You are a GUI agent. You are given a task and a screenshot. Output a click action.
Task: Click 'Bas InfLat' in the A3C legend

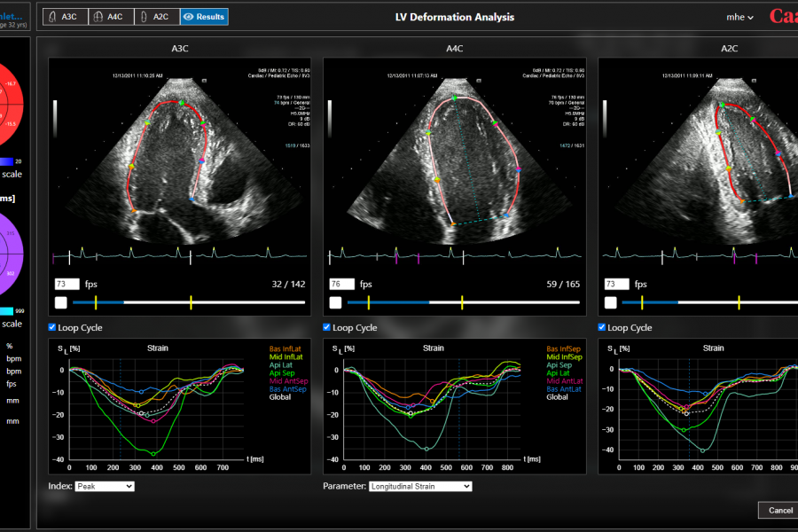(285, 348)
